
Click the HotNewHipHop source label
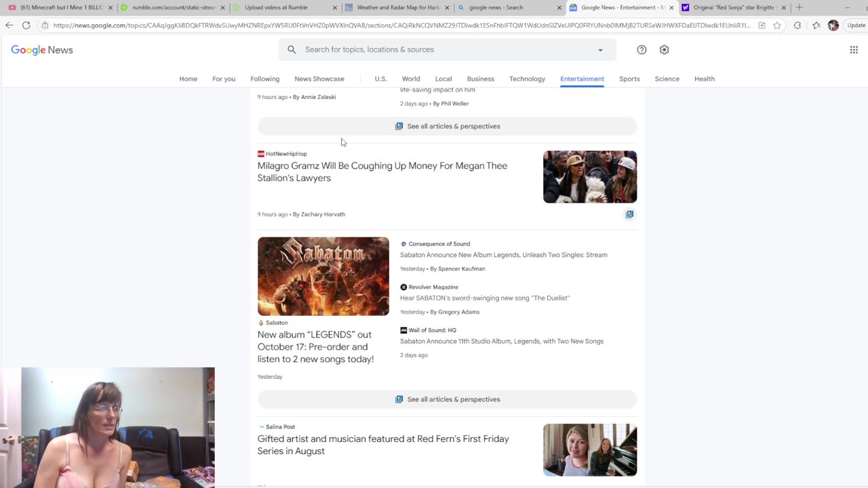coord(286,154)
